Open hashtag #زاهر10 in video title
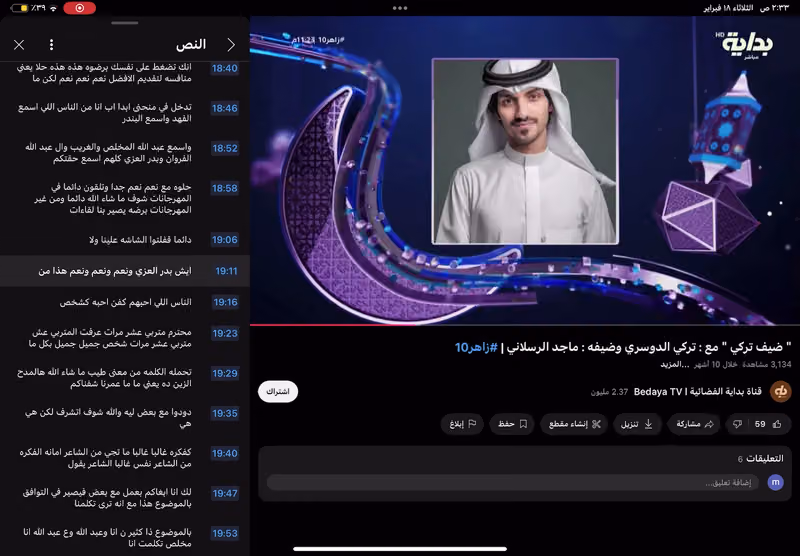Screen dimensions: 800x556 [476, 347]
